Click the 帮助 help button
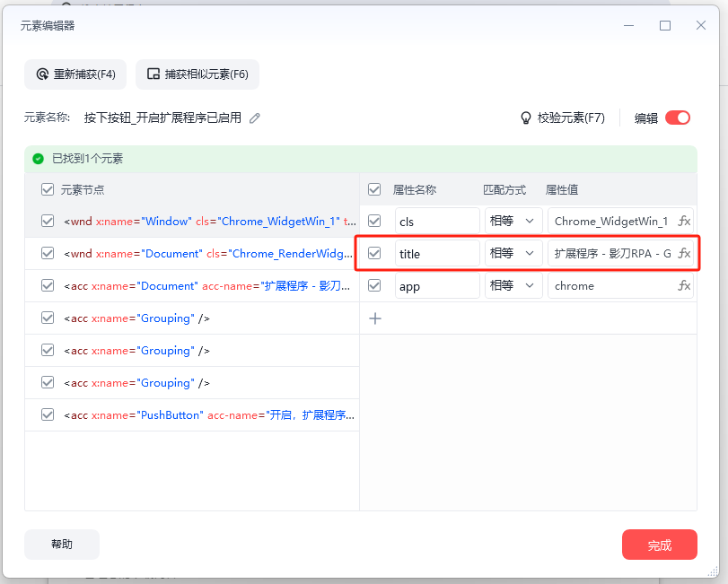This screenshot has height=584, width=728. 62,545
